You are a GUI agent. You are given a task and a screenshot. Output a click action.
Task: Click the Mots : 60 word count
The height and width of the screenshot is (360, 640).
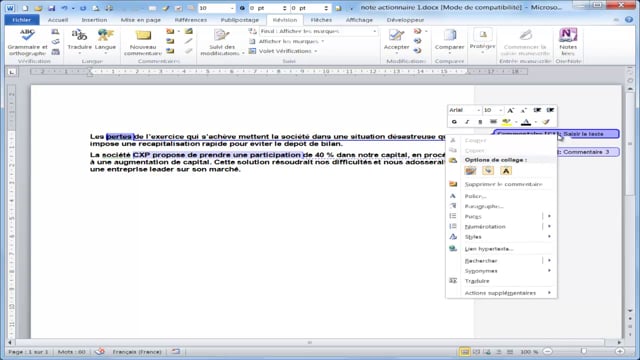click(71, 351)
